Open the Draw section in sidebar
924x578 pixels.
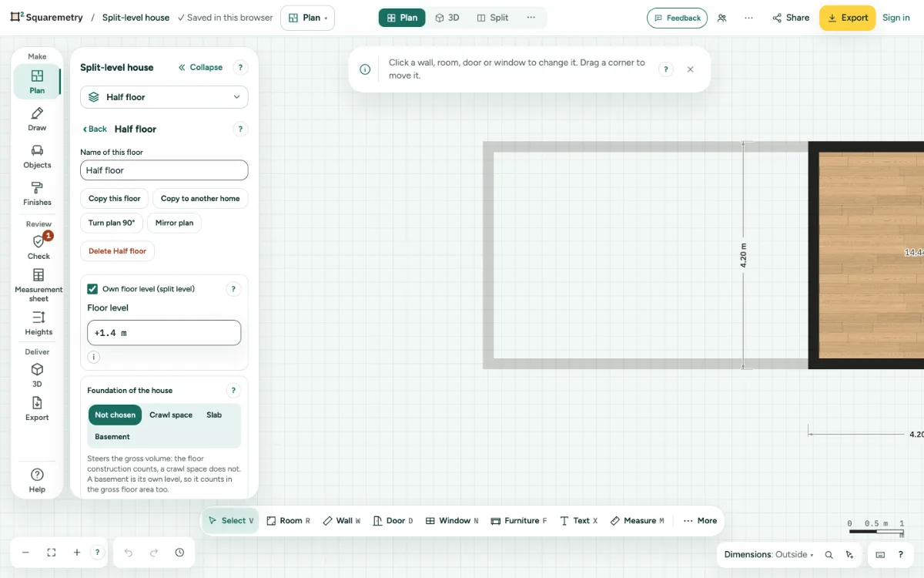(37, 119)
